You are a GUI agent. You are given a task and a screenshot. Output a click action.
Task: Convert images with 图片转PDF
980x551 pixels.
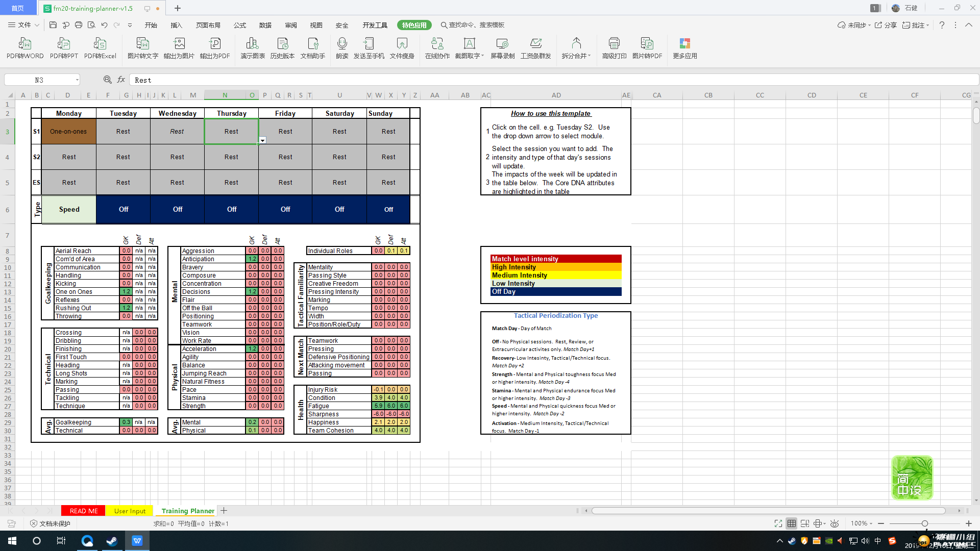pos(647,48)
